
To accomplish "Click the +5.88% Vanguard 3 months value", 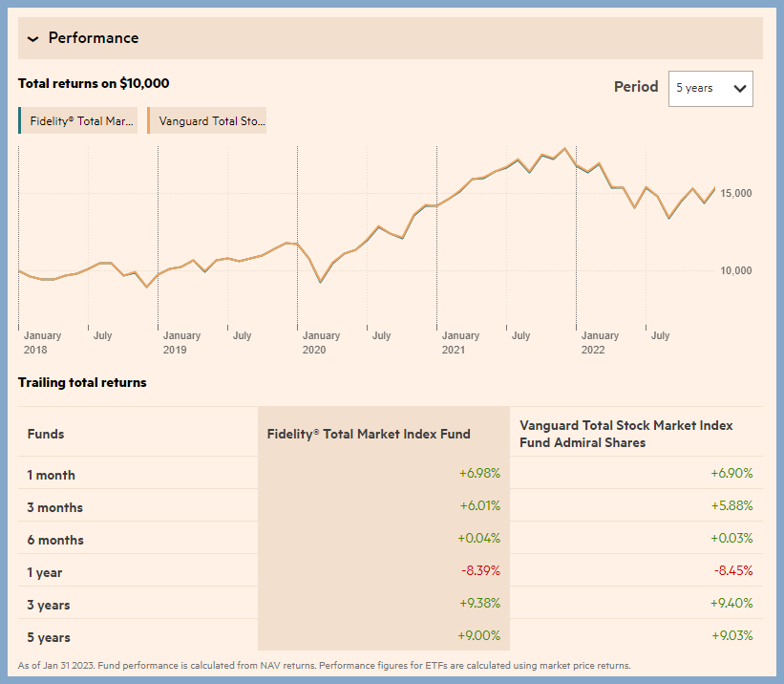I will click(732, 506).
